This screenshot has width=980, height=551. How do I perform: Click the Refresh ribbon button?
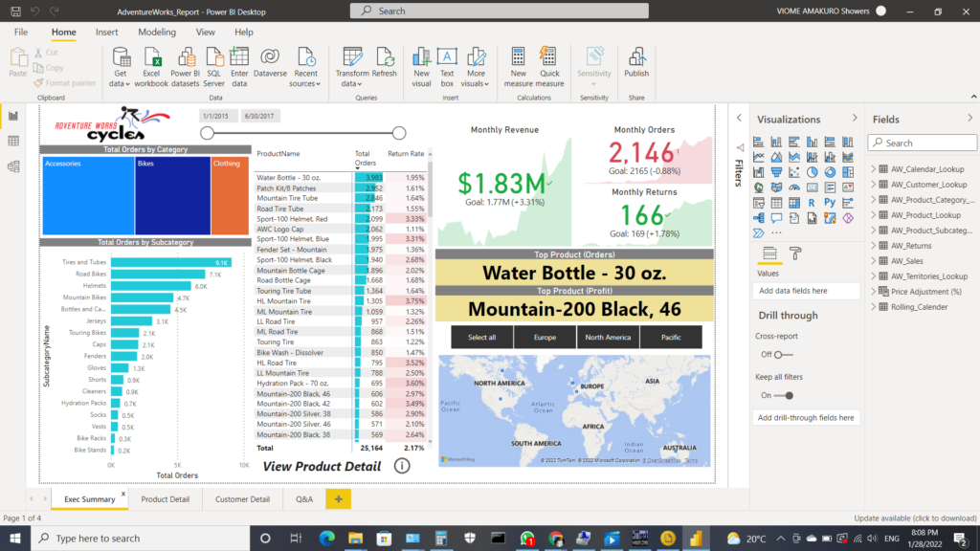pyautogui.click(x=384, y=62)
